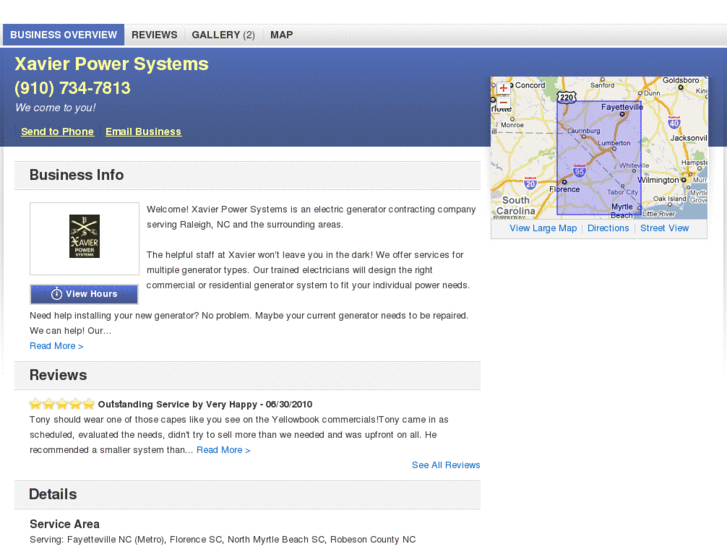Click the review title Outstanding Service by Very Happy
Viewport: 727px width, 545px height.
pyautogui.click(x=178, y=404)
